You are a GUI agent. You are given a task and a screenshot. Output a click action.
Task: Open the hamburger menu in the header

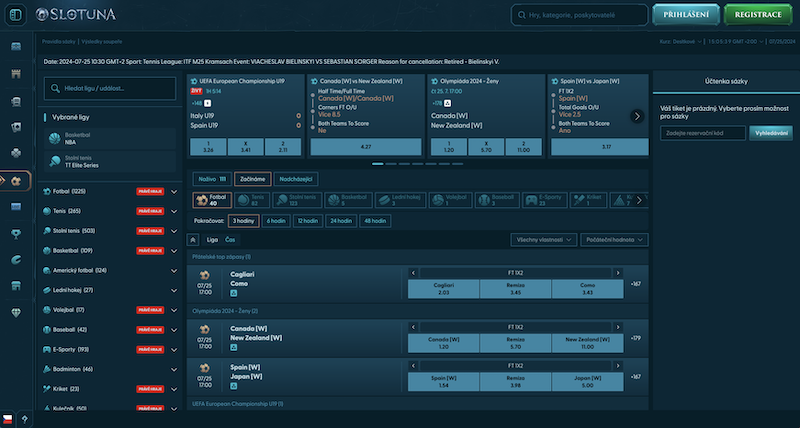pos(16,15)
